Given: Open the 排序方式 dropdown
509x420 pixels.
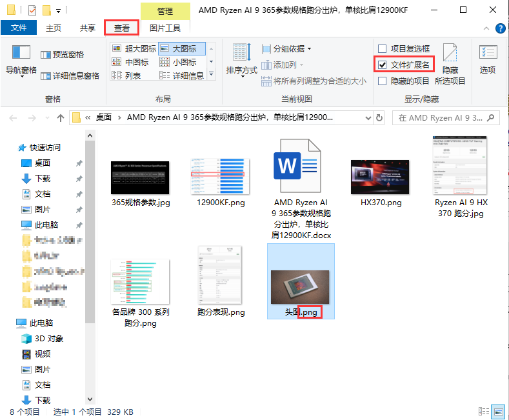Looking at the screenshot, I should coord(242,61).
